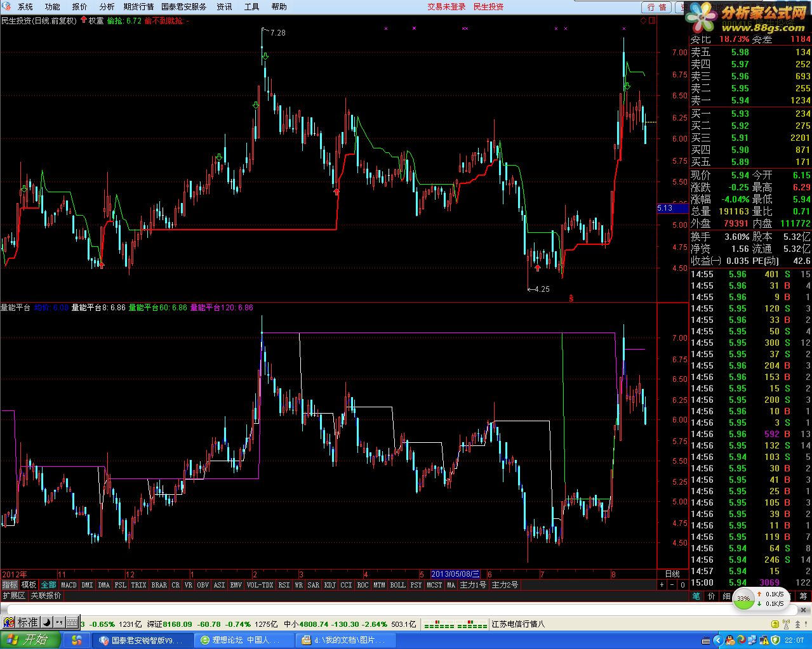Switch to the TRIX indicator
This screenshot has width=812, height=649.
tap(138, 585)
